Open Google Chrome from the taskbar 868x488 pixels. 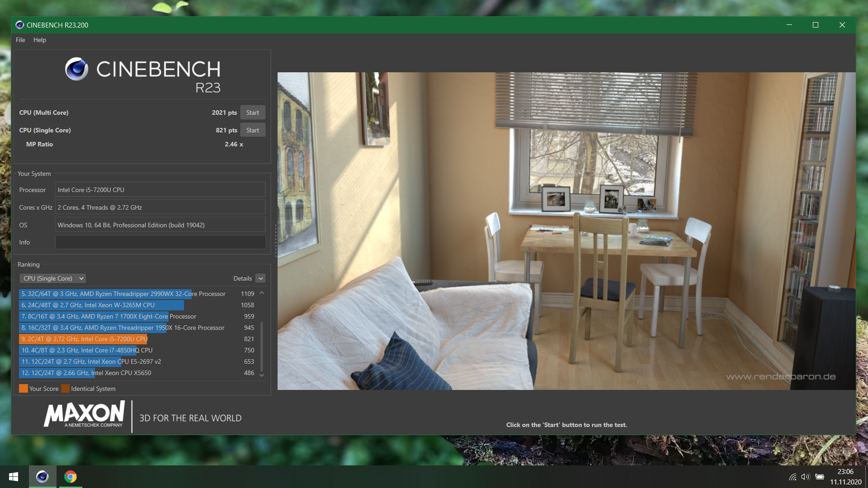coord(71,477)
